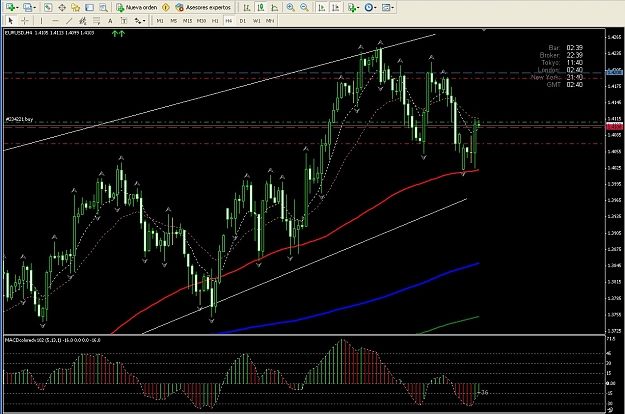This screenshot has height=414, width=625.
Task: Click the Arrows objects icon
Action: click(x=138, y=21)
